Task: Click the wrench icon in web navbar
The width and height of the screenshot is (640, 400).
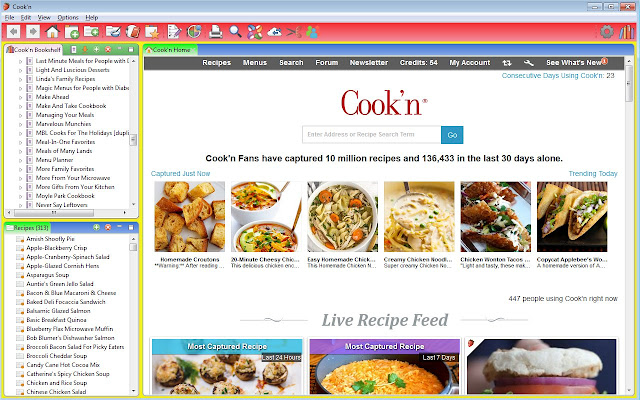Action: tap(529, 63)
